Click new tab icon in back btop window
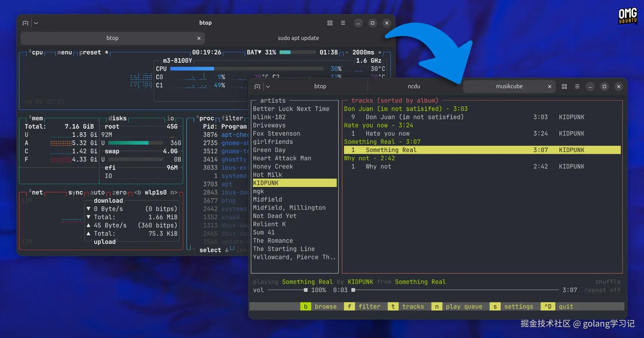 tap(25, 23)
